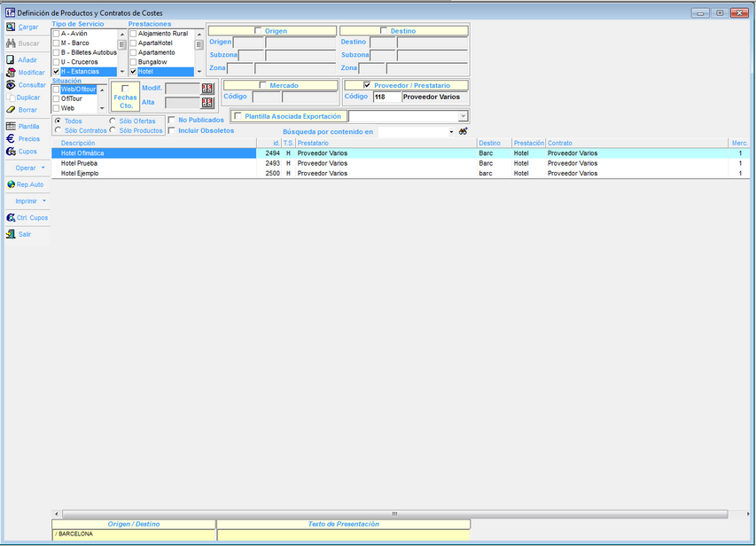The height and width of the screenshot is (546, 756).
Task: Click Tipo de Servicio list up arrow
Action: (x=122, y=35)
